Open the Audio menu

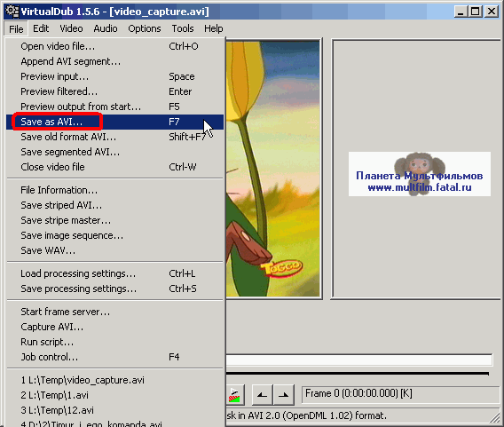[105, 28]
